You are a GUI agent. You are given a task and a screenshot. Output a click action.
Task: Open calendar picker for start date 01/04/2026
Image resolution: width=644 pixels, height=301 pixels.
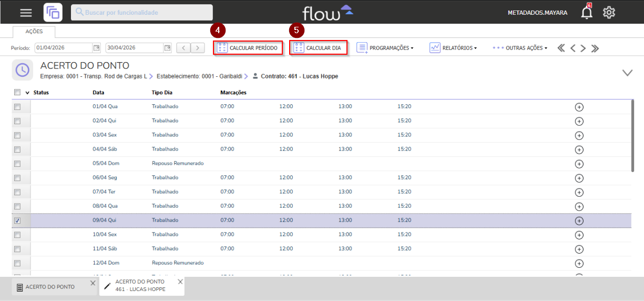coord(96,48)
